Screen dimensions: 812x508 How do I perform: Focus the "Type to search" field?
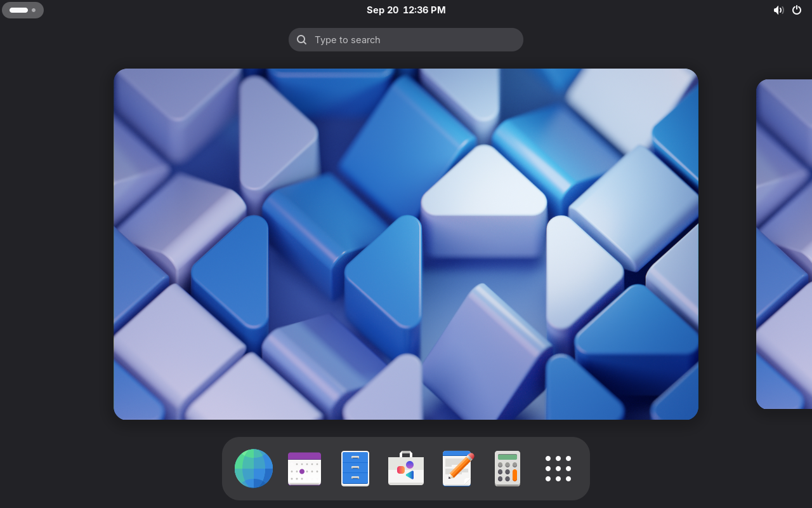(412, 40)
